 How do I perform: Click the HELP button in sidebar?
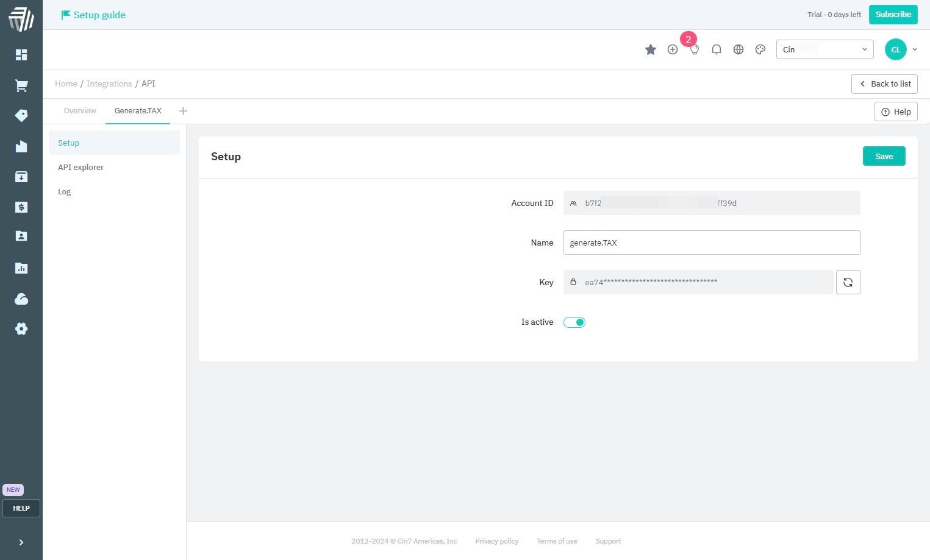21,508
